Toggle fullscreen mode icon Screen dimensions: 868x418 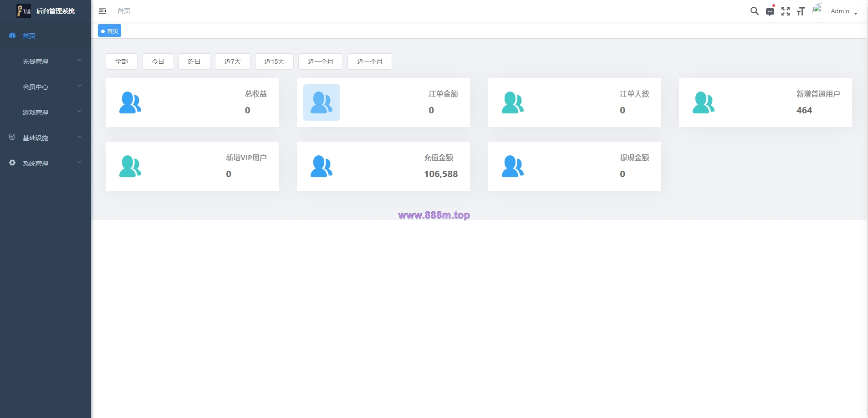786,11
